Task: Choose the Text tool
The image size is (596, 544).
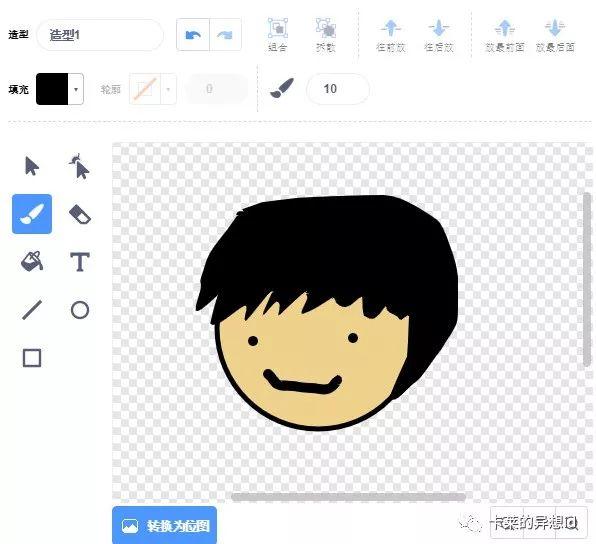Action: pos(80,262)
